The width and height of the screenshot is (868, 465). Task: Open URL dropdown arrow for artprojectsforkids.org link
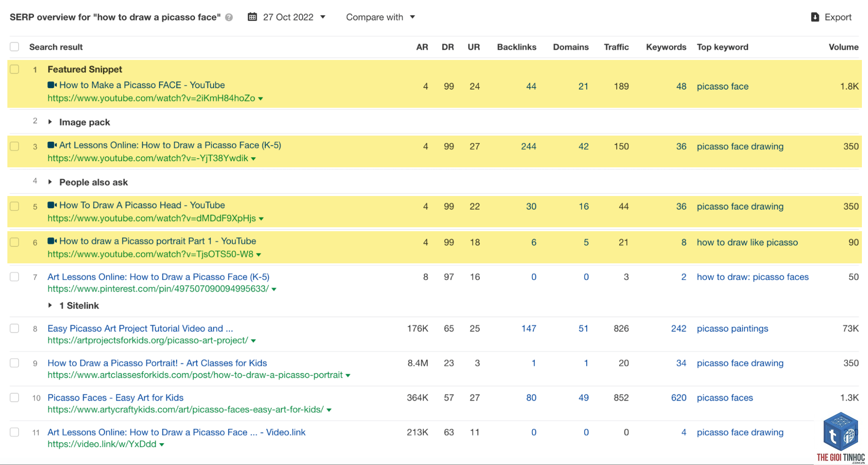click(x=254, y=341)
